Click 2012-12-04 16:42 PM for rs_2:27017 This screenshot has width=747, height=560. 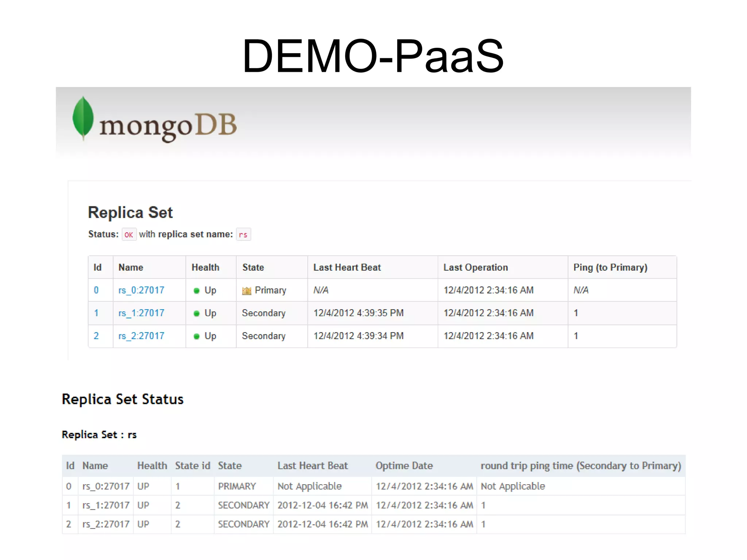(x=323, y=524)
